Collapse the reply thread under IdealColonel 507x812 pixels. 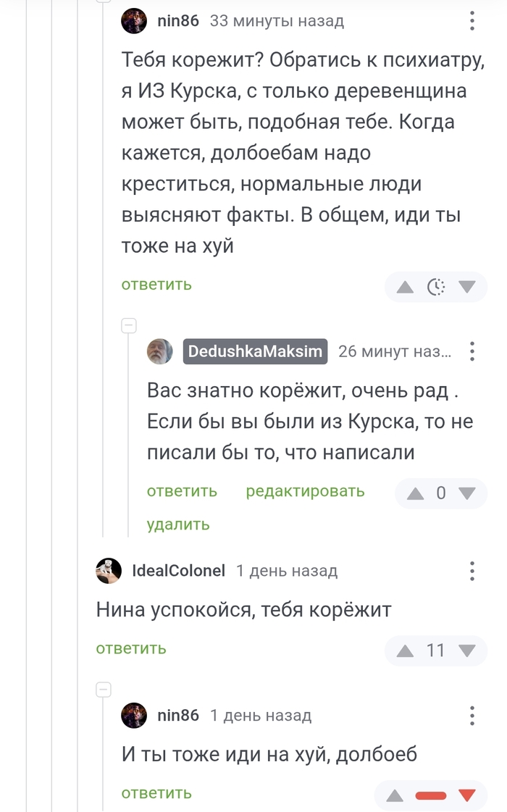[104, 689]
